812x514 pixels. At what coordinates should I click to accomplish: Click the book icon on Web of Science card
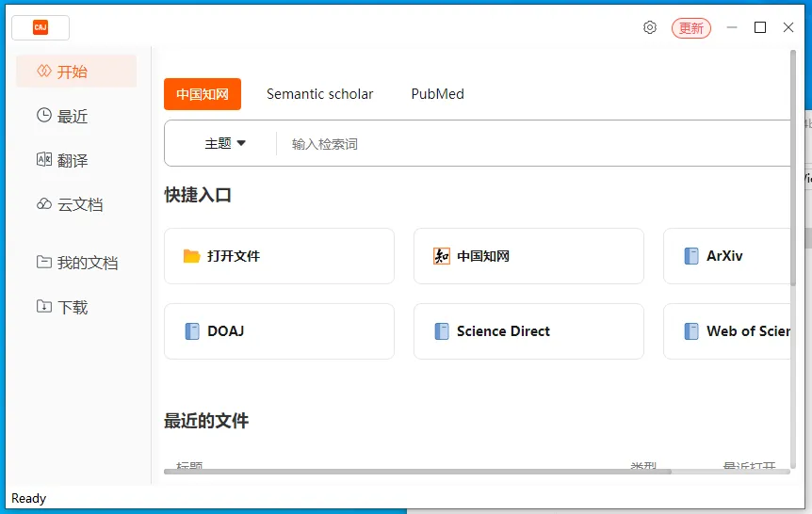(691, 331)
